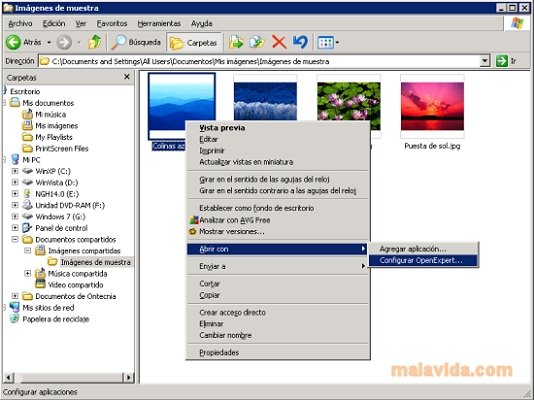This screenshot has width=534, height=400.
Task: Select the Panel de control icon
Action: [28, 228]
